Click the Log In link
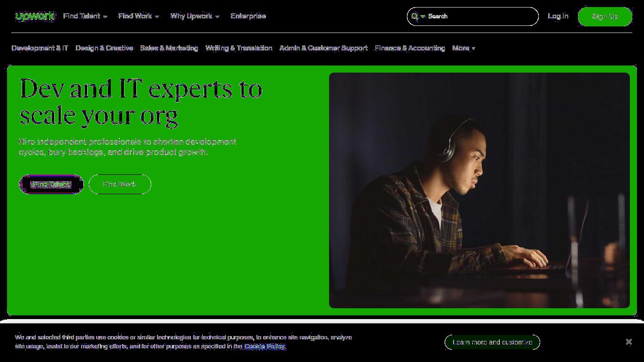Image resolution: width=644 pixels, height=362 pixels. [558, 16]
